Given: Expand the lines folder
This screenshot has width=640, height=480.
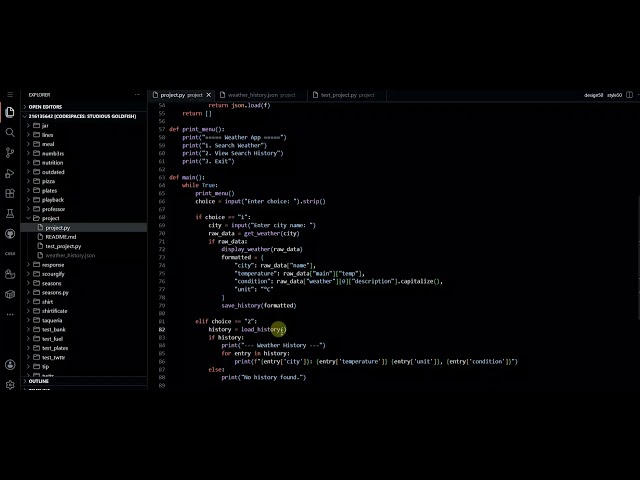Looking at the screenshot, I should (84, 135).
